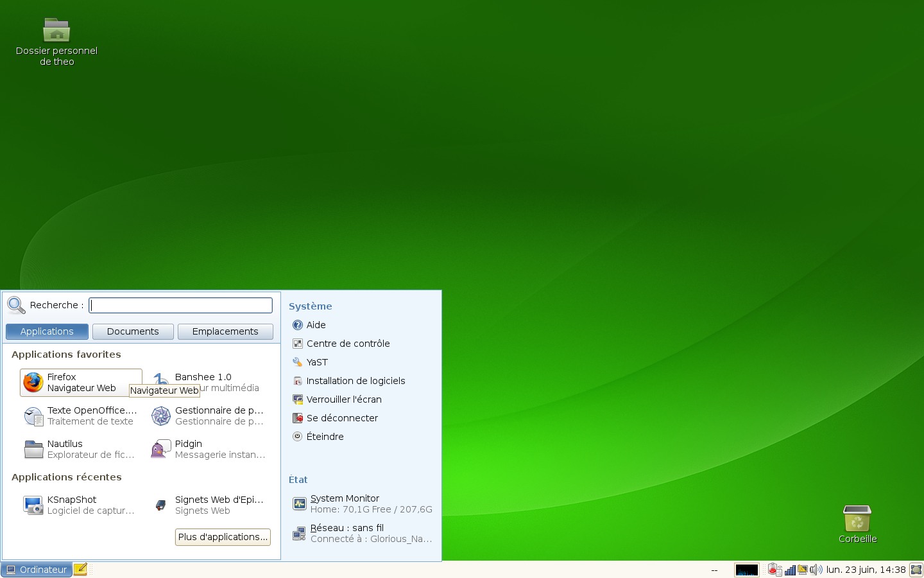The height and width of the screenshot is (578, 924).
Task: Open Firefox Navigateur Web from favorites
Action: [81, 383]
